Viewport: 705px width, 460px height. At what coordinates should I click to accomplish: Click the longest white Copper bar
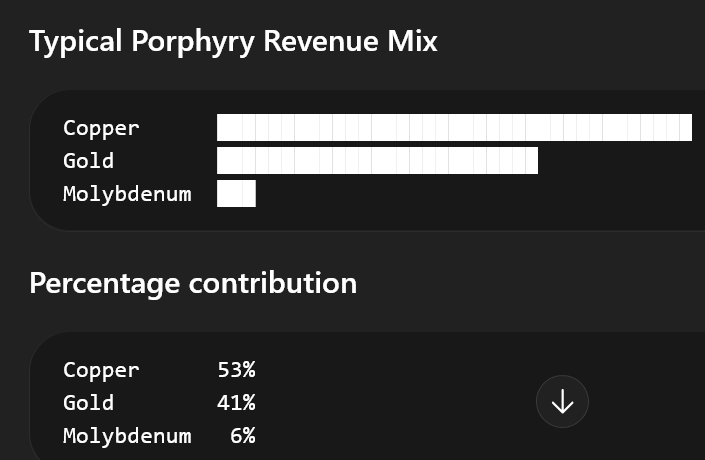pyautogui.click(x=454, y=128)
